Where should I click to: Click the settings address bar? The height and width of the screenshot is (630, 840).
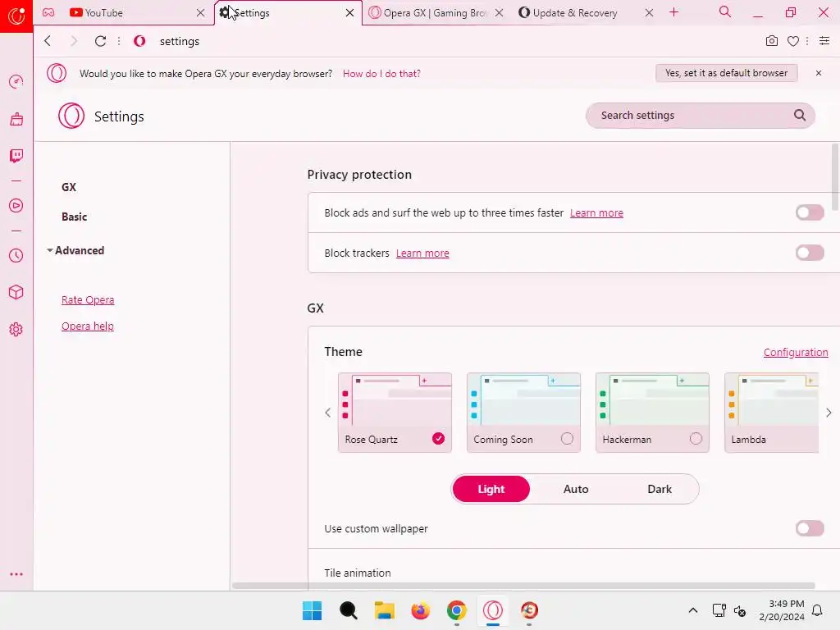pyautogui.click(x=450, y=41)
